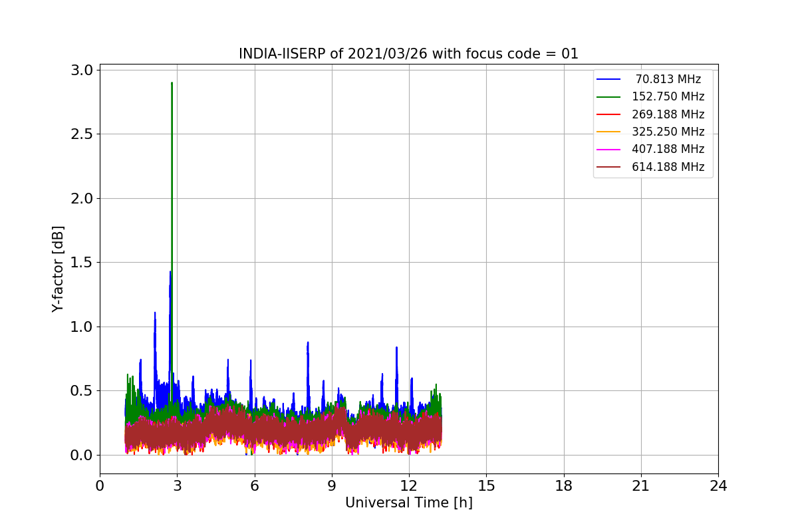
Task: Click the x-axis tick label 21
Action: pos(641,486)
